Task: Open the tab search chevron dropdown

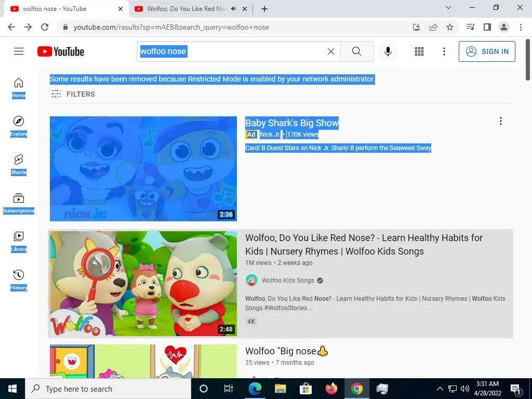Action: click(448, 7)
